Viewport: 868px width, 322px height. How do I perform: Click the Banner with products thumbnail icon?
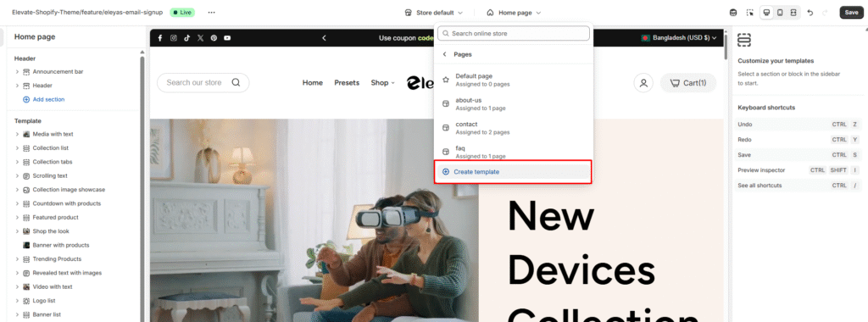point(26,245)
